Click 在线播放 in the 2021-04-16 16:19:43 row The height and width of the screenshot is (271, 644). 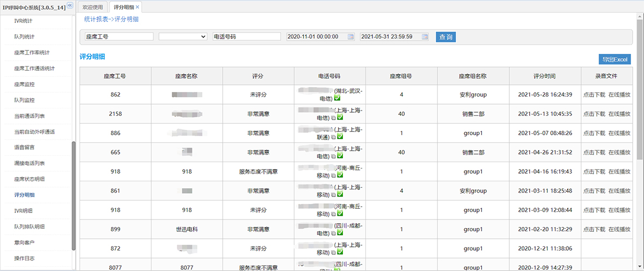[619, 172]
